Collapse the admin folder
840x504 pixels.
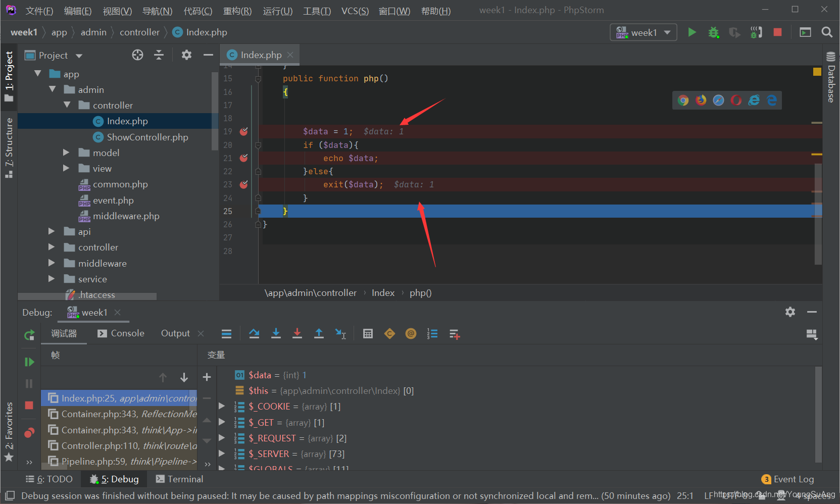tap(52, 89)
